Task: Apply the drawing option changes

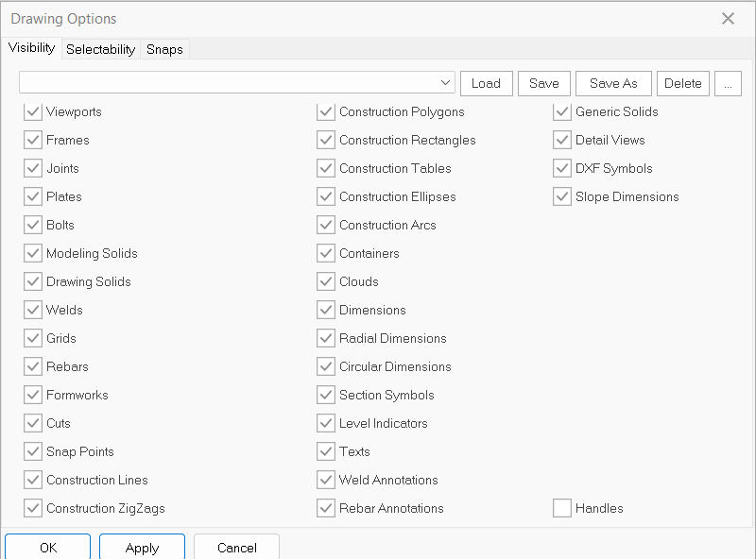Action: point(142,547)
